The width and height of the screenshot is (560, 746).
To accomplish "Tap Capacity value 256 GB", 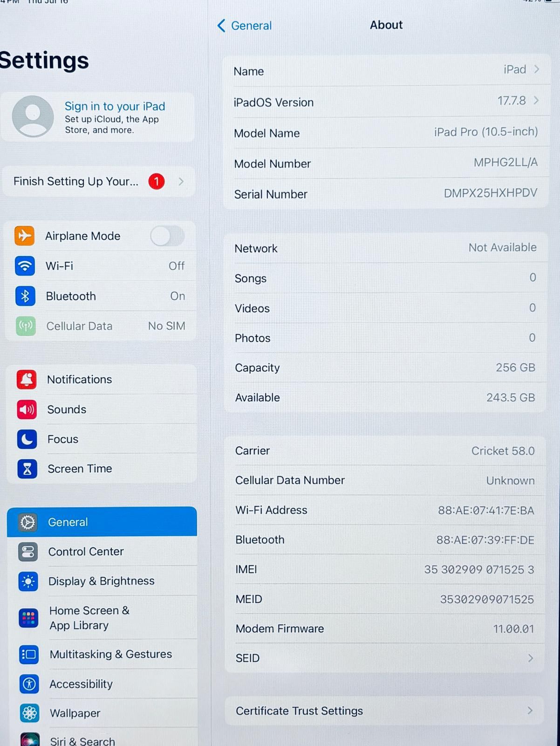I will point(515,367).
